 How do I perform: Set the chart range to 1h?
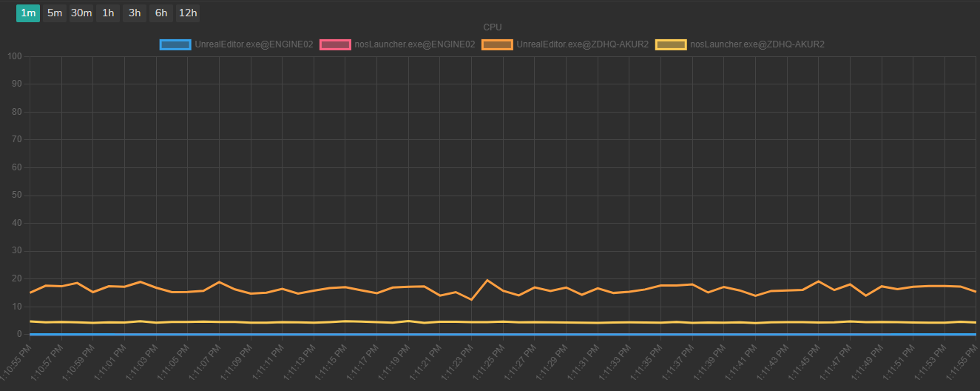[x=108, y=13]
